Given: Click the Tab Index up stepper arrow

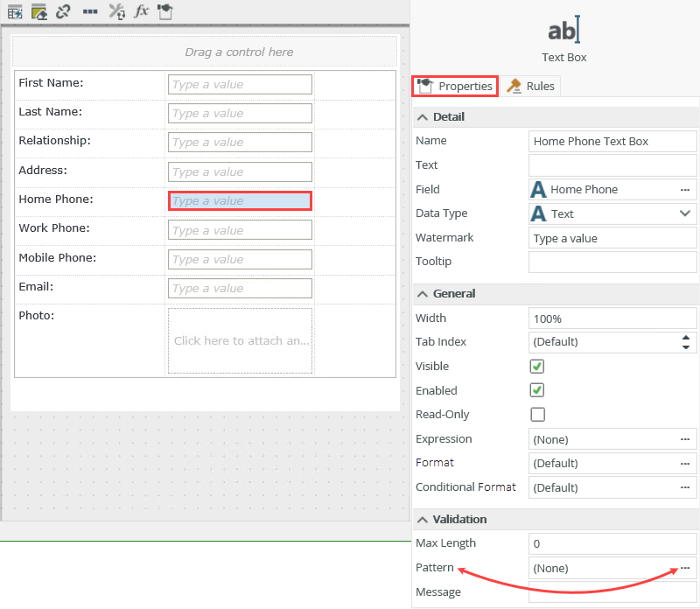Looking at the screenshot, I should click(x=686, y=338).
